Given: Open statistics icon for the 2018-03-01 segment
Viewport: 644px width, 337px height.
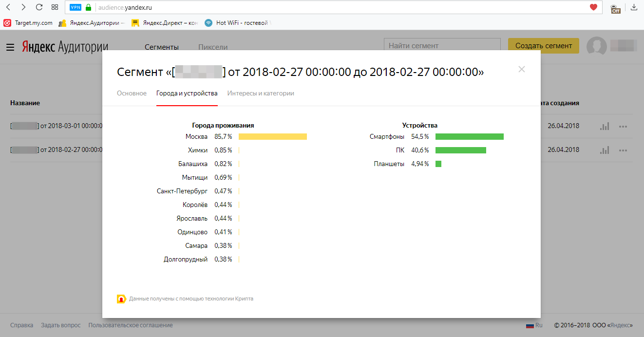Looking at the screenshot, I should (605, 126).
